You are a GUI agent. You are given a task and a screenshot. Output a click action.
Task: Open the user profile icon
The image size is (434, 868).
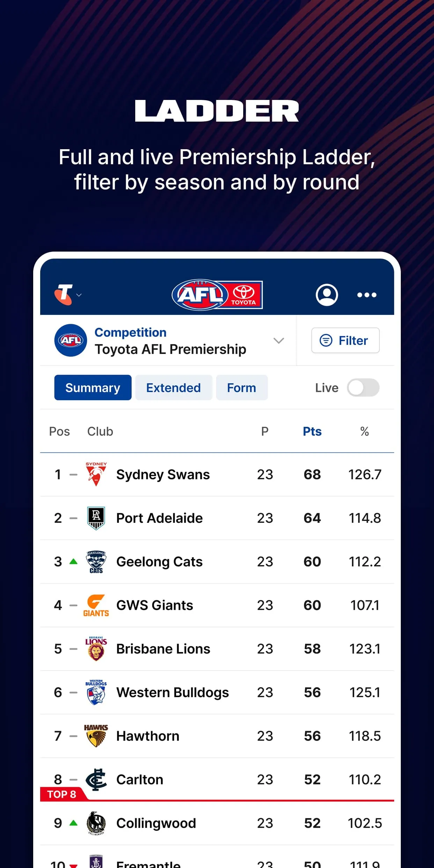pos(327,295)
